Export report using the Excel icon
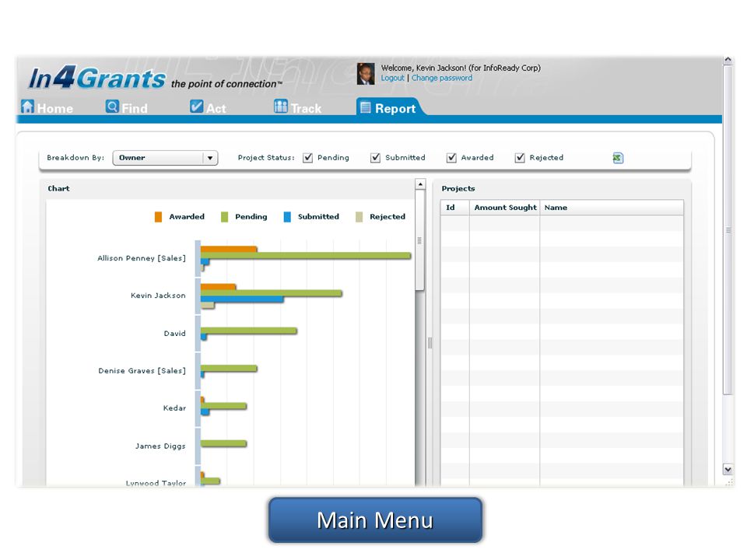 click(618, 158)
